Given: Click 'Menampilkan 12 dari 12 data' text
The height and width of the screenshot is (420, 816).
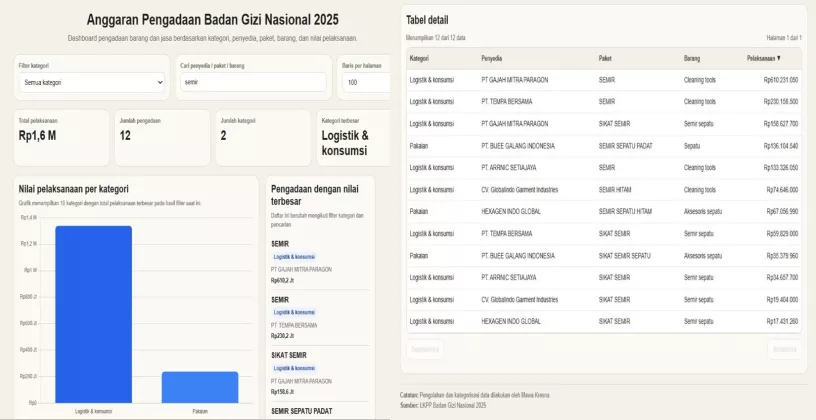Looking at the screenshot, I should coord(436,38).
